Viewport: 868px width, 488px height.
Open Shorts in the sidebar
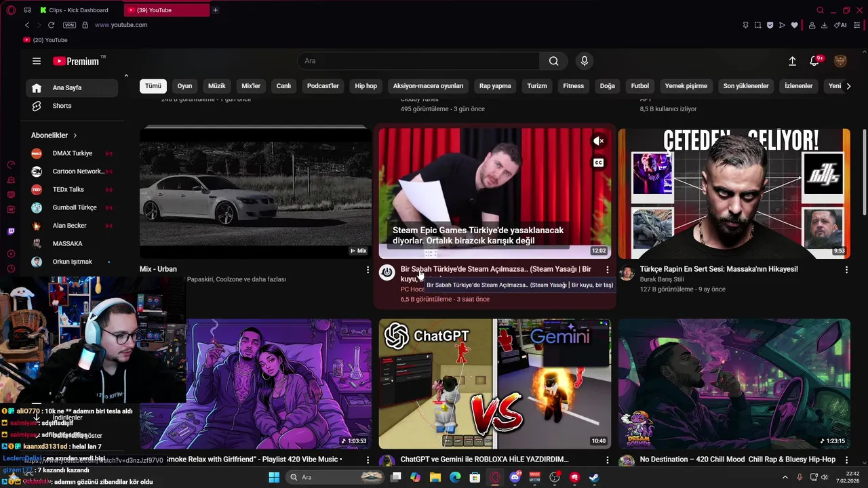(x=72, y=106)
